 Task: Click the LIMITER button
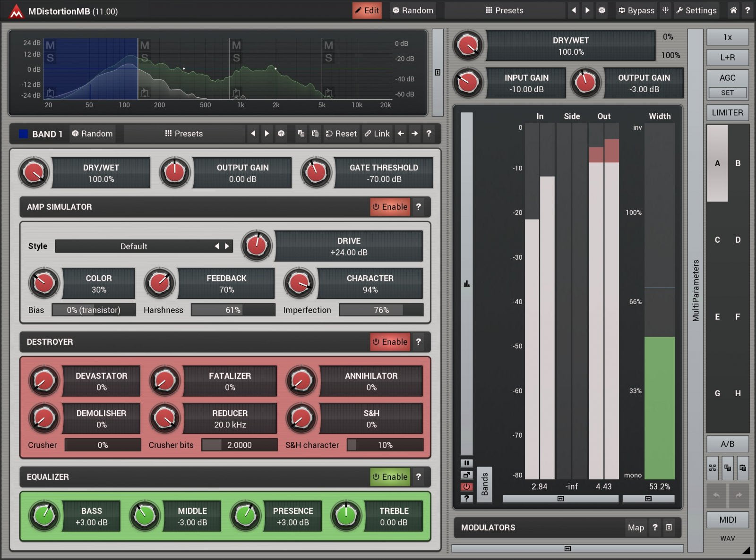[727, 113]
